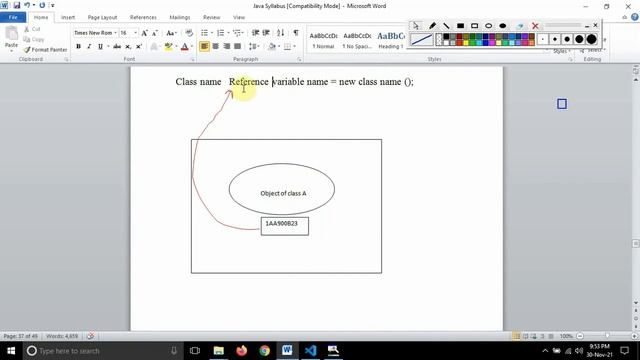Open the References tab

pos(143,17)
